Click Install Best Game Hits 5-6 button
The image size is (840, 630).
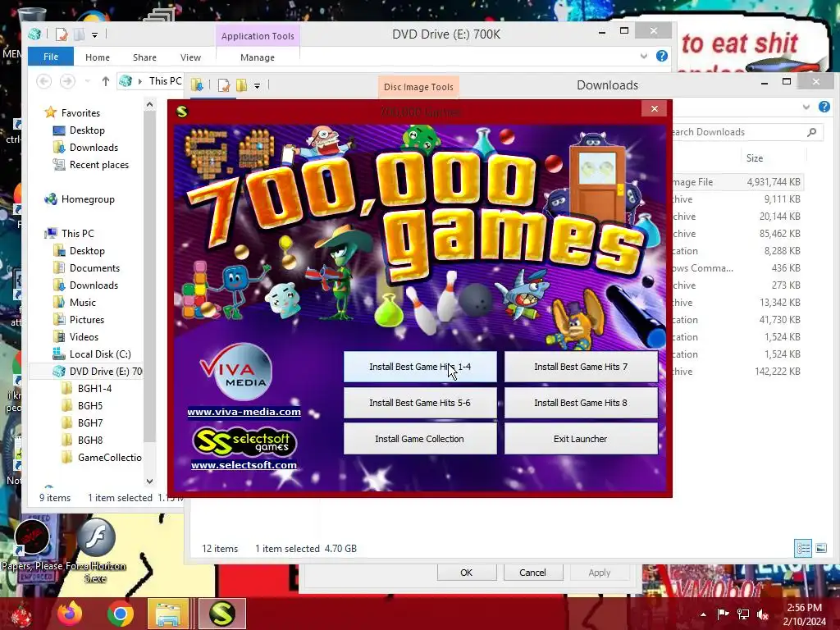click(x=420, y=403)
